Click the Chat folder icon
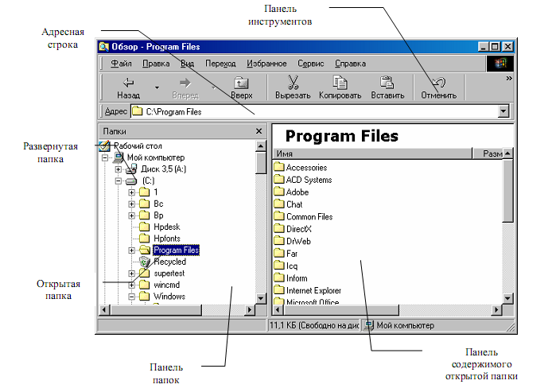 (x=279, y=204)
